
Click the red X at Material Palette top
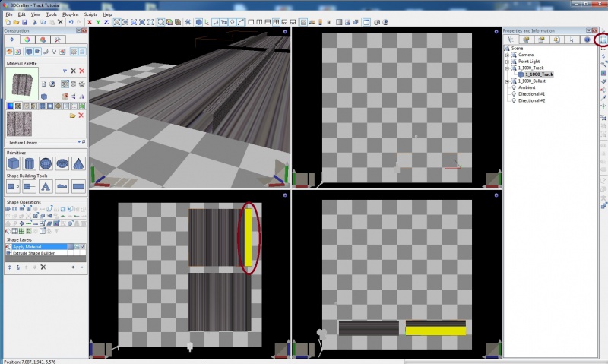pyautogui.click(x=81, y=71)
